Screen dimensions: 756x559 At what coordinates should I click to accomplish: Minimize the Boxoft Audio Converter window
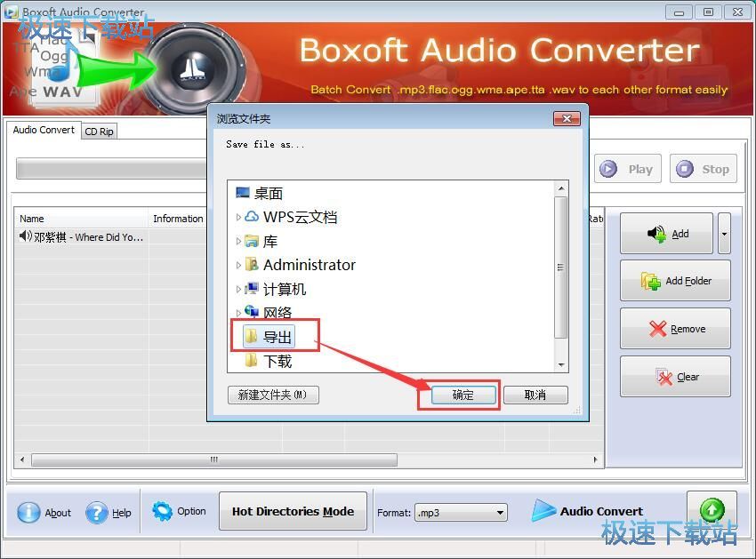point(679,12)
